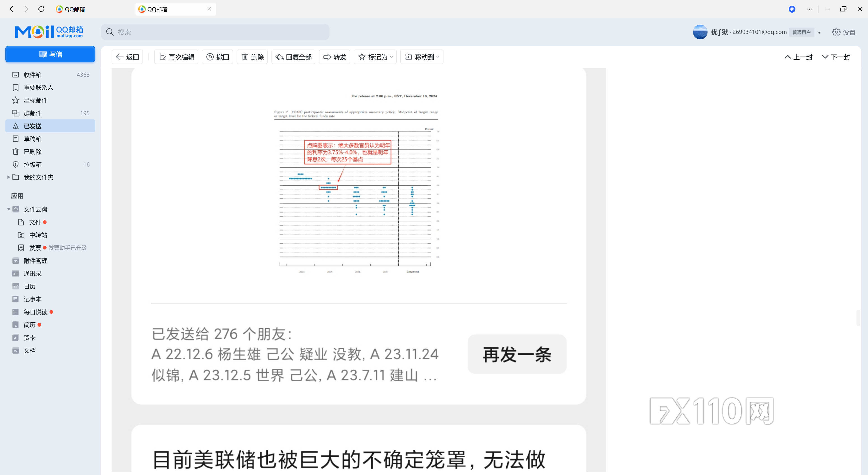Click the 草稿箱 draft icon
Screen dimensions: 868x475
[16, 139]
